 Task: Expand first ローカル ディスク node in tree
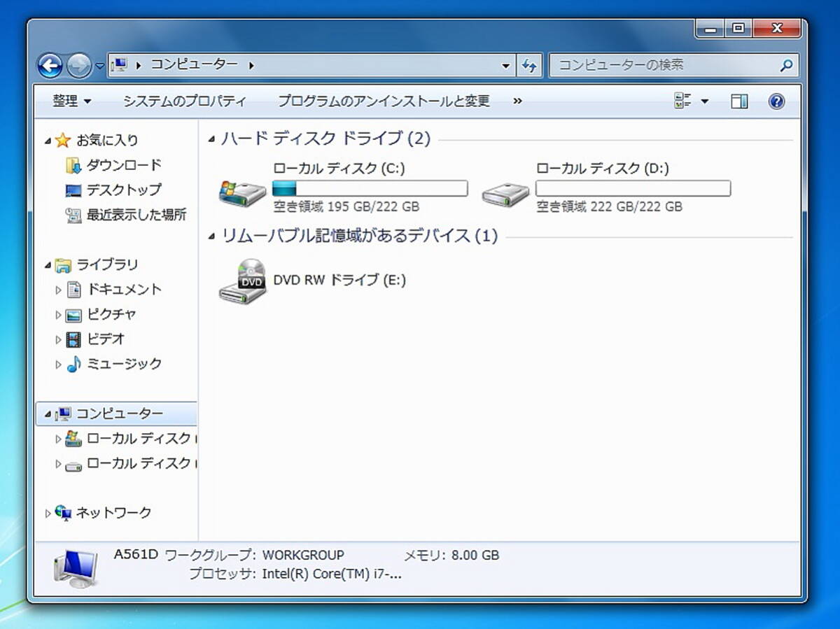click(x=59, y=439)
